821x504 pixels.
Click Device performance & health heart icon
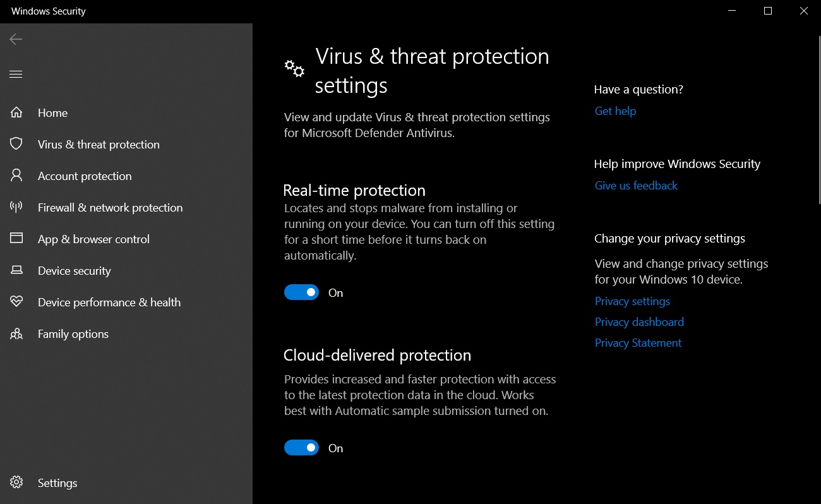click(16, 302)
